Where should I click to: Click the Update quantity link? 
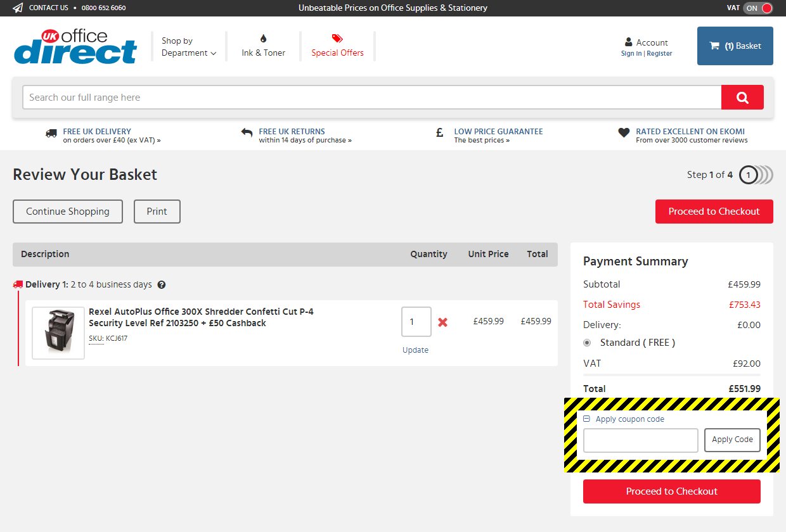[416, 350]
